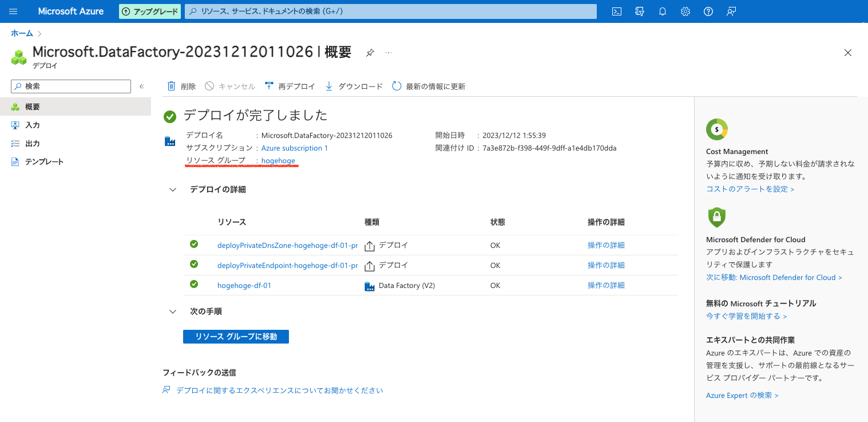Click the 状態 column header
Image resolution: width=868 pixels, height=422 pixels.
click(498, 222)
